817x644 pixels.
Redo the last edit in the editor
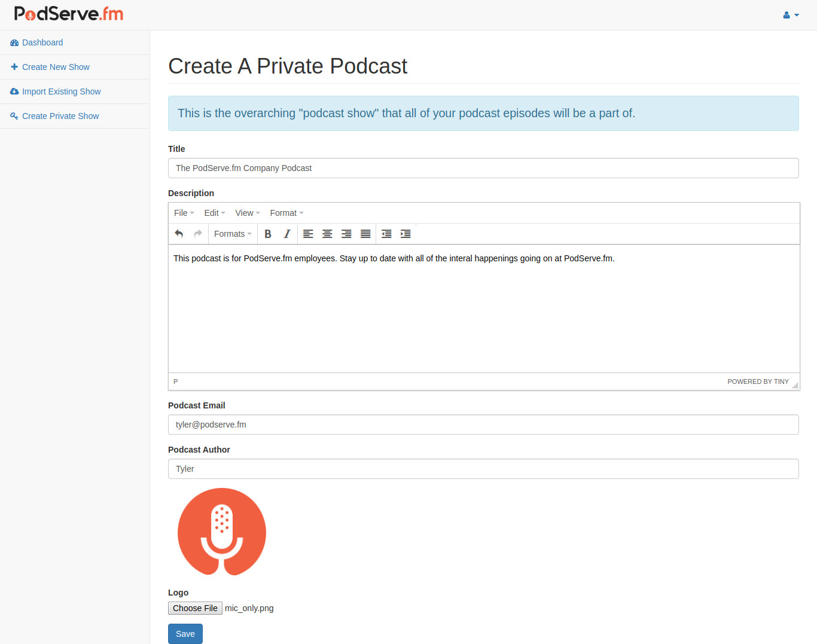pos(198,234)
